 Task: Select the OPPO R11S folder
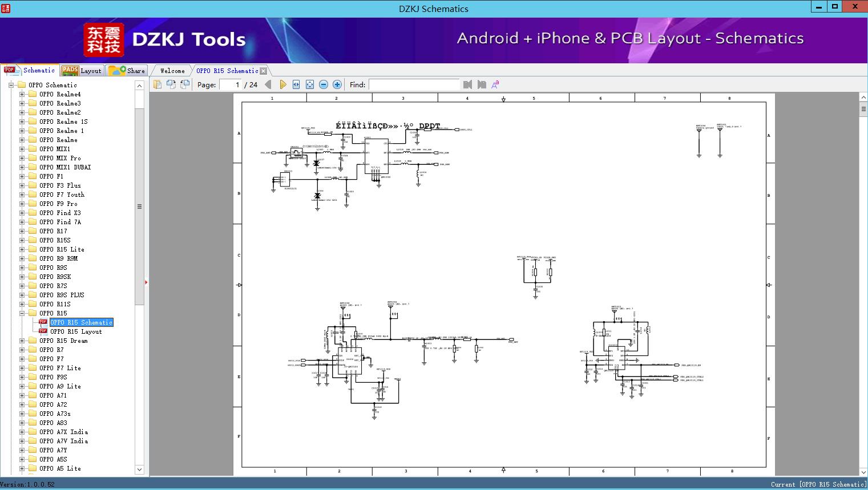(x=55, y=304)
